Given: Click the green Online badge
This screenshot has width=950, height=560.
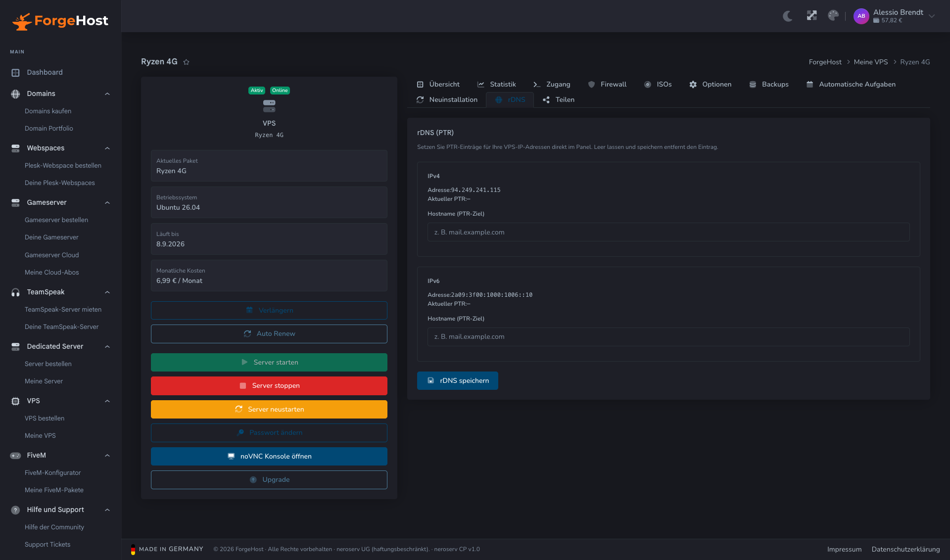Looking at the screenshot, I should coord(280,91).
